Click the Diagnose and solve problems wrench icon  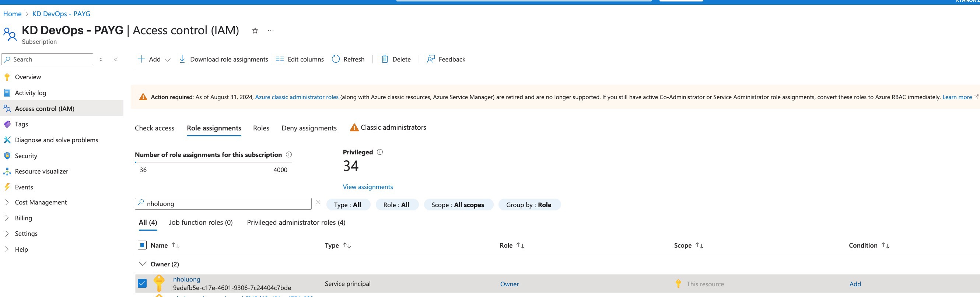point(7,140)
